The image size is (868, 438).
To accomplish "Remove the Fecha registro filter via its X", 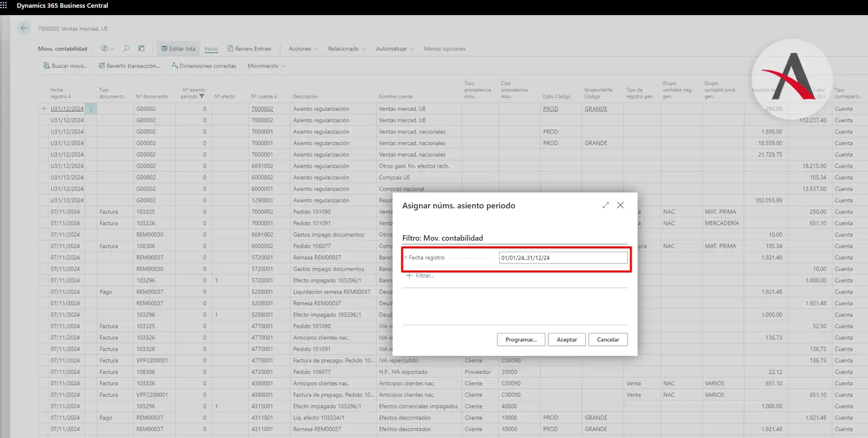I will pyautogui.click(x=405, y=258).
